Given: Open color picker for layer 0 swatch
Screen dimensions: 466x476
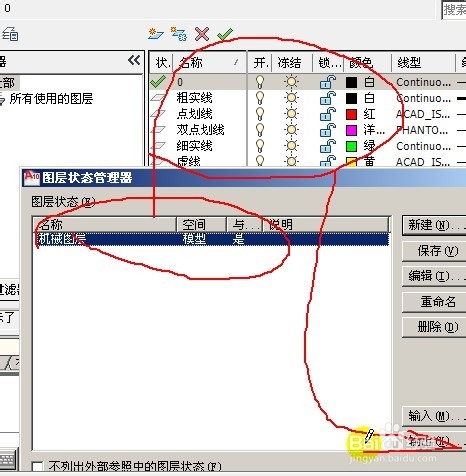Looking at the screenshot, I should pos(351,82).
